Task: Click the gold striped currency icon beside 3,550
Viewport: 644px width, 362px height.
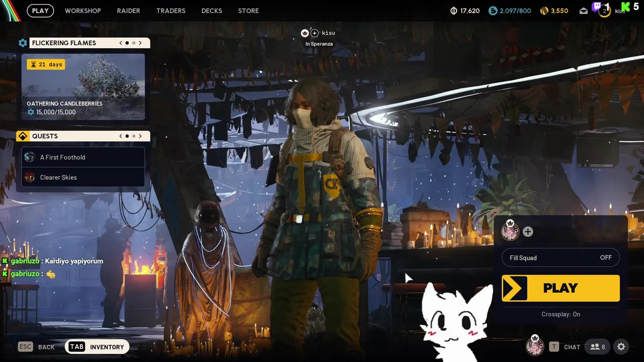Action: (x=544, y=11)
